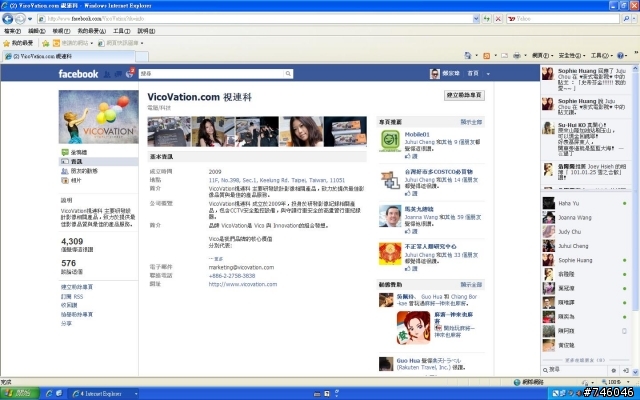Open the Page toolbar dropdown
Screen dimensions: 640x400
542,56
